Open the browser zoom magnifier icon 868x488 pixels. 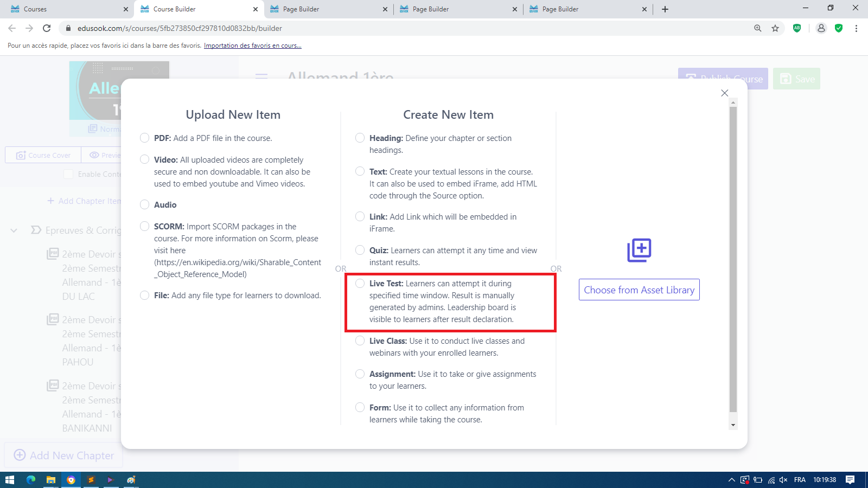(758, 28)
